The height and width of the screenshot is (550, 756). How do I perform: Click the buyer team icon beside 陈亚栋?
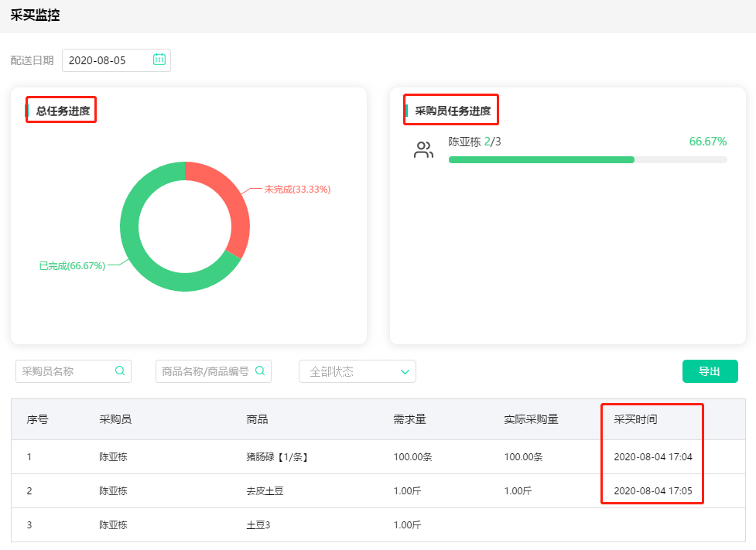tap(423, 149)
